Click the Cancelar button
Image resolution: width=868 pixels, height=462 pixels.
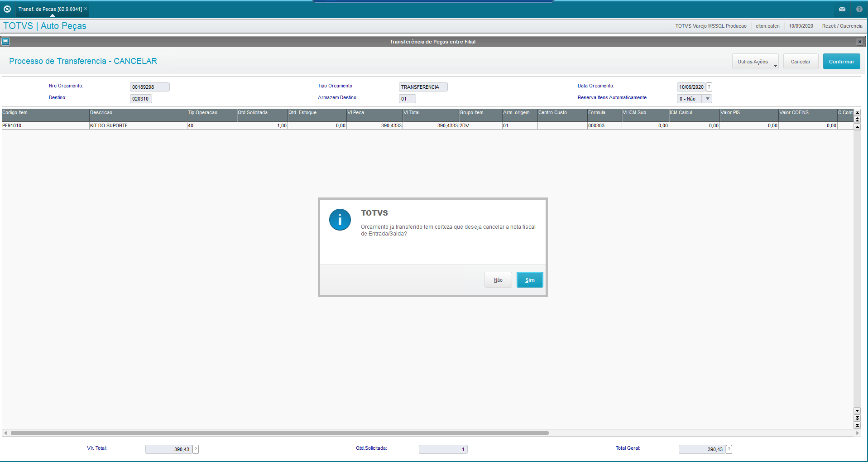(801, 62)
